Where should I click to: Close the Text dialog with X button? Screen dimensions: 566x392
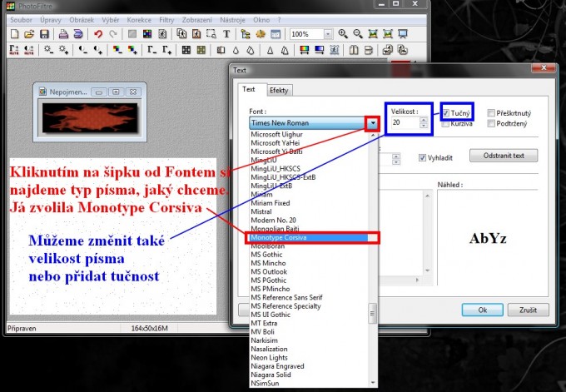[544, 68]
